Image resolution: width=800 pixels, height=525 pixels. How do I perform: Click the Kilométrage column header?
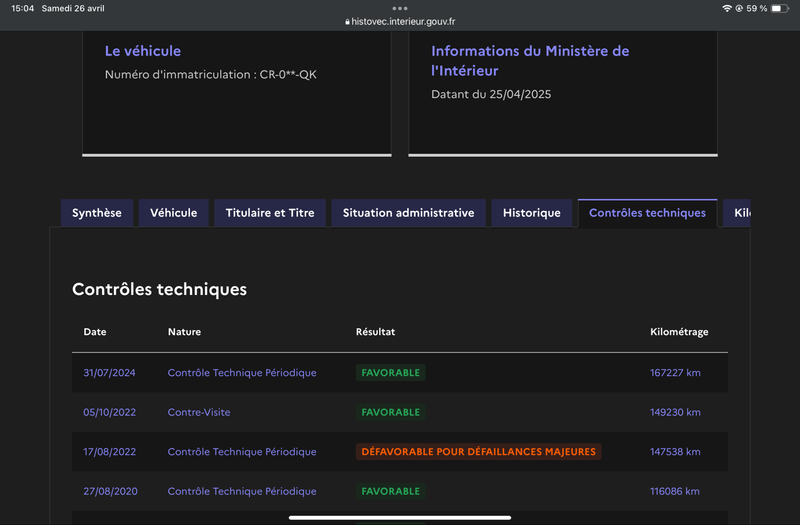click(x=679, y=332)
